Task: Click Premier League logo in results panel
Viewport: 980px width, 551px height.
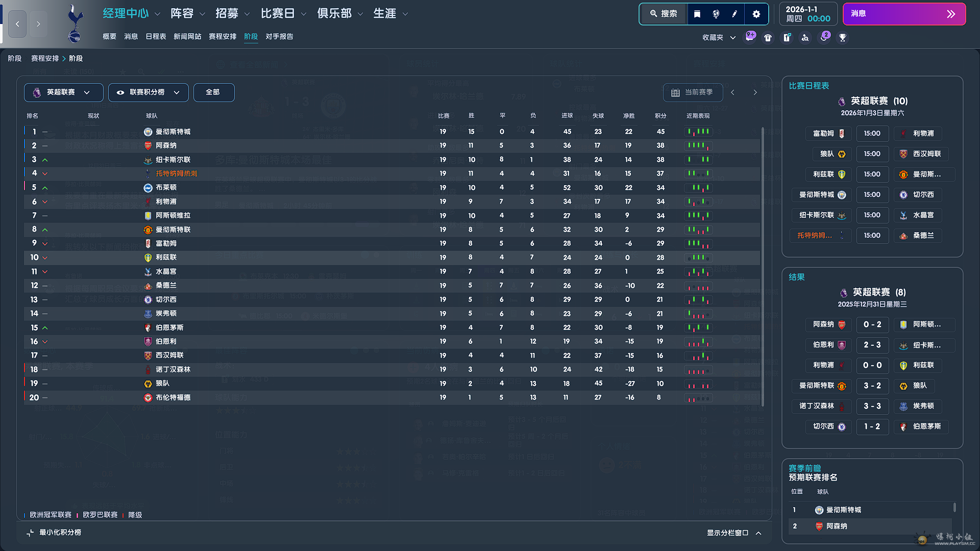Action: point(844,293)
